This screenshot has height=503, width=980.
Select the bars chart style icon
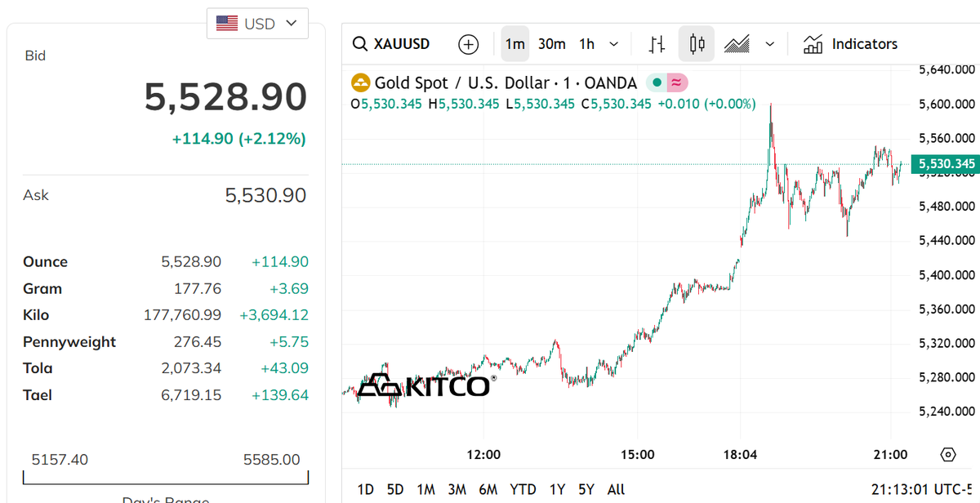tap(657, 44)
